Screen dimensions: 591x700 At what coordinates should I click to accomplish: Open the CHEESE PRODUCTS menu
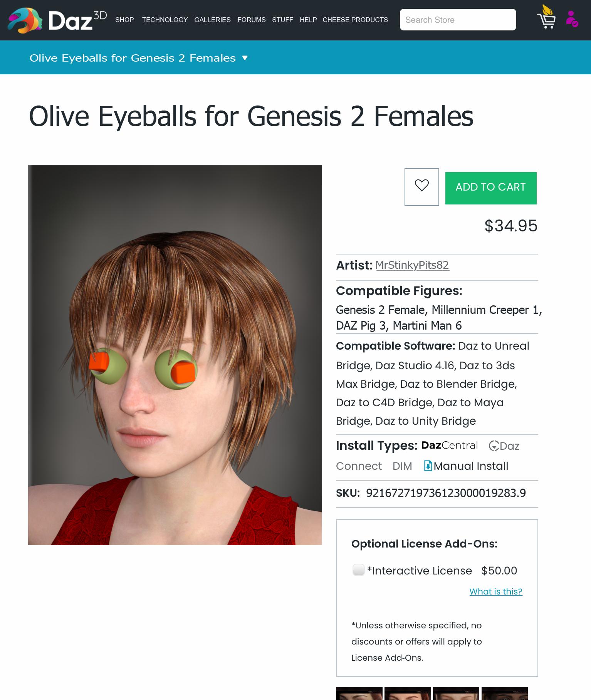[x=355, y=20]
